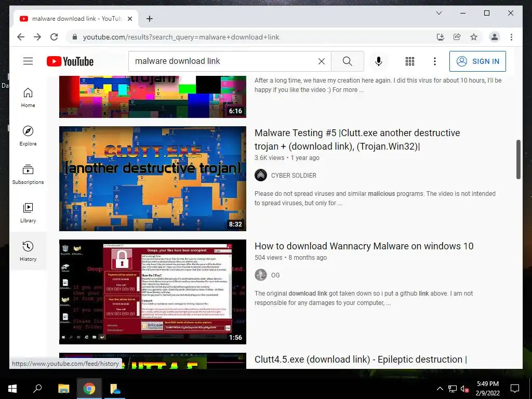Open the network tray icon

click(x=453, y=389)
